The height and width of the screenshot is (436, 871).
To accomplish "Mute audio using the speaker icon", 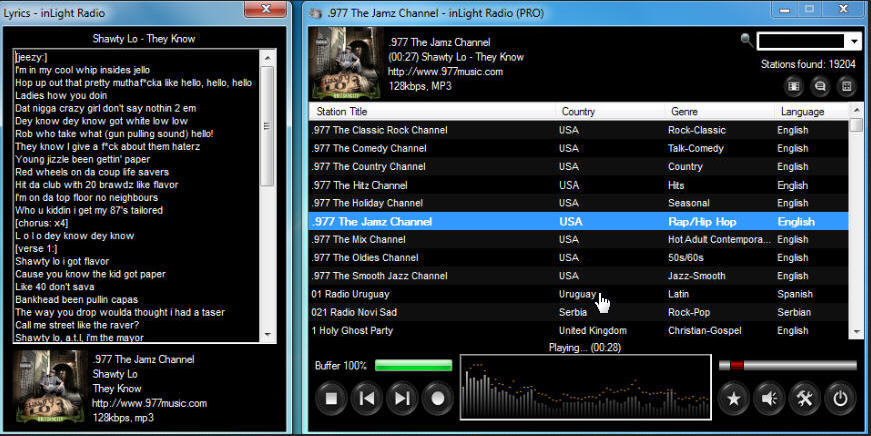I will [x=769, y=399].
